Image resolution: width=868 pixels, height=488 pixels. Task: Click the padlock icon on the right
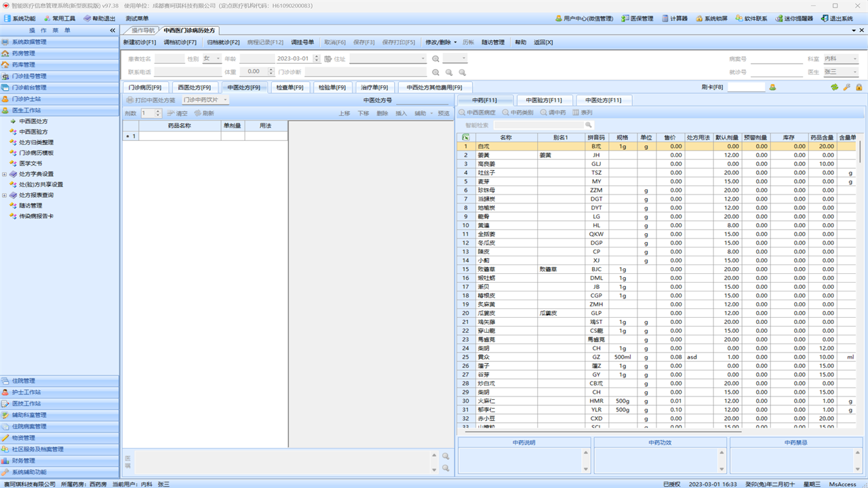[859, 87]
